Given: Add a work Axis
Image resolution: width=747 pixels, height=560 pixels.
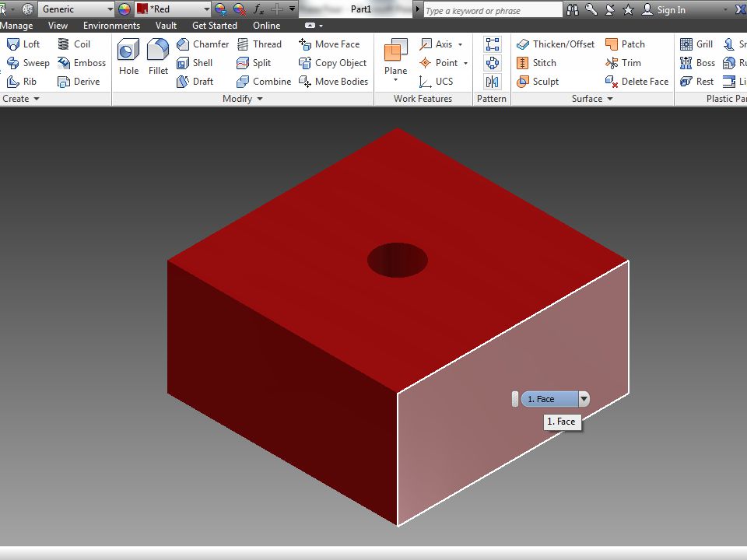Looking at the screenshot, I should [x=436, y=44].
